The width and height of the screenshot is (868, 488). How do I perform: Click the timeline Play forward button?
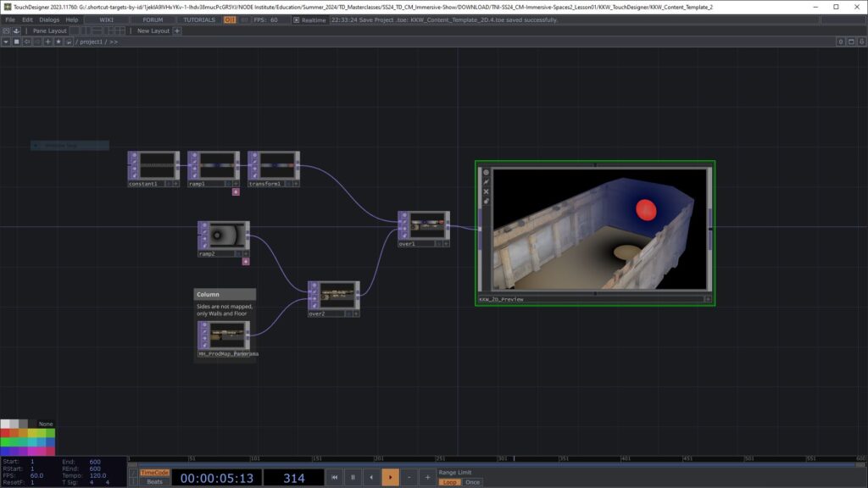[390, 478]
